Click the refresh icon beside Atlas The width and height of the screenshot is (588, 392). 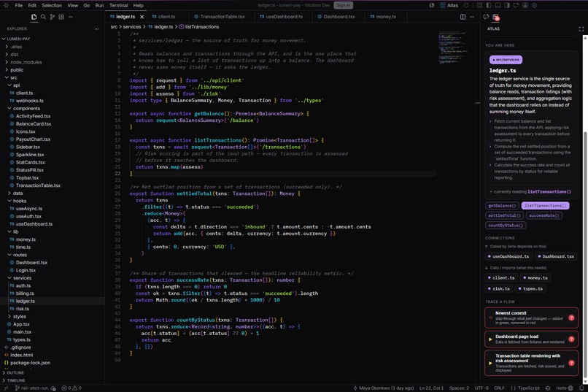466,5
